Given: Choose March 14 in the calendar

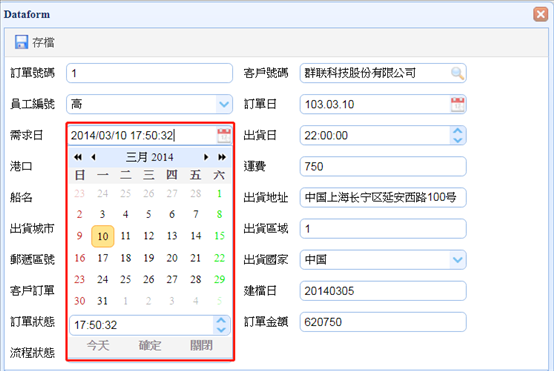Looking at the screenshot, I should [196, 236].
